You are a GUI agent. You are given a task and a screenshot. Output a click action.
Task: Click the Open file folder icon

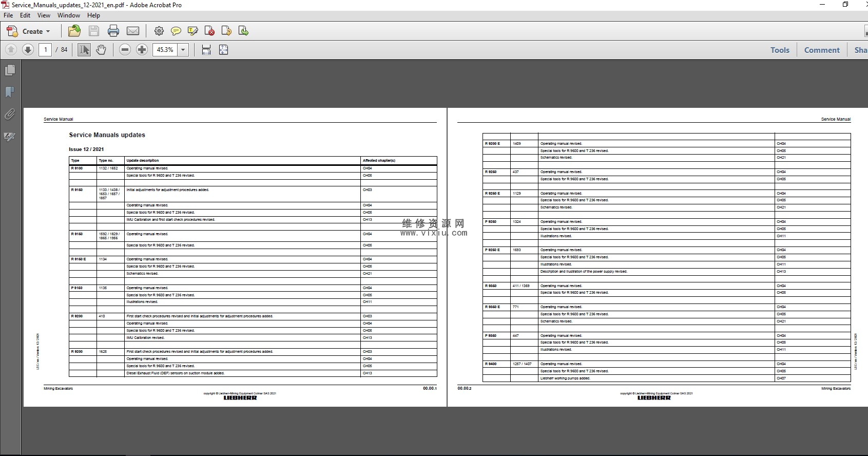(x=74, y=31)
